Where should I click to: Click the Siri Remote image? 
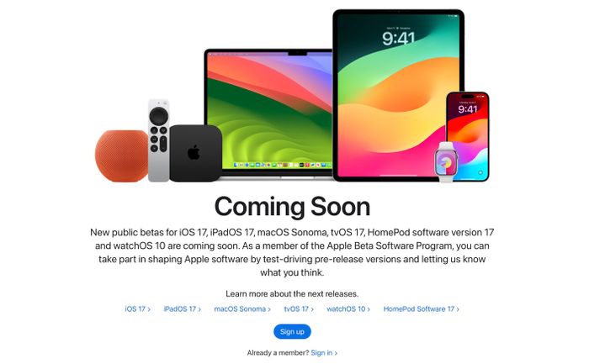[x=158, y=140]
